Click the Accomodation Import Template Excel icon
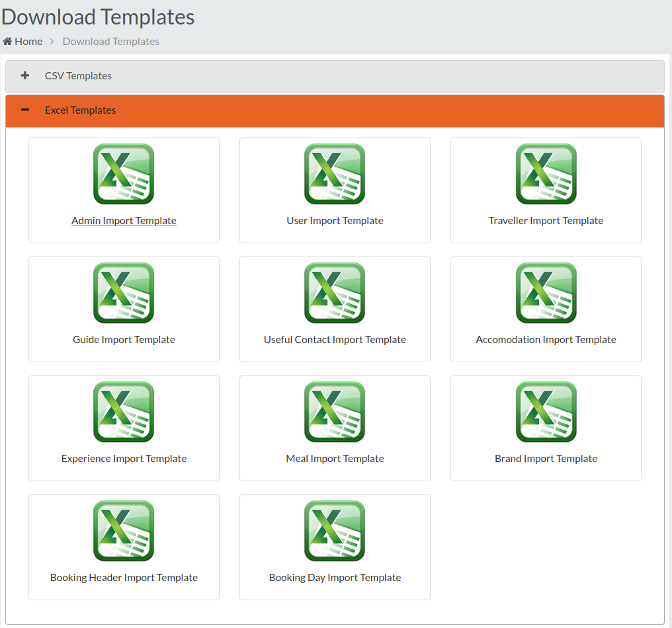The width and height of the screenshot is (672, 628). [x=546, y=293]
